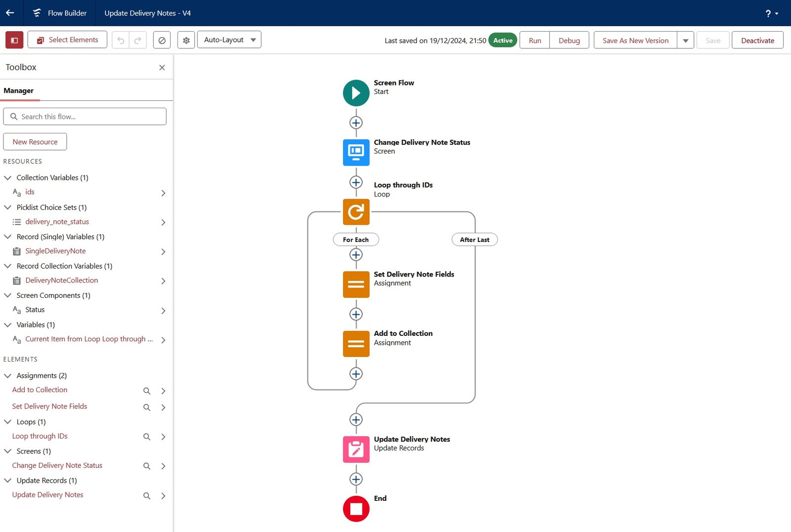
Task: Open the Change Delivery Note Status screen element
Action: pos(355,152)
